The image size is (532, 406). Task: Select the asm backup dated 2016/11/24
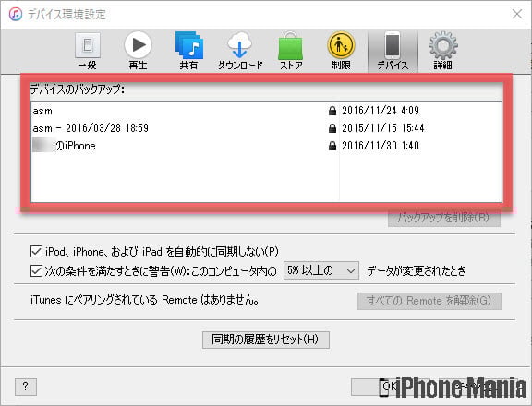(266, 111)
